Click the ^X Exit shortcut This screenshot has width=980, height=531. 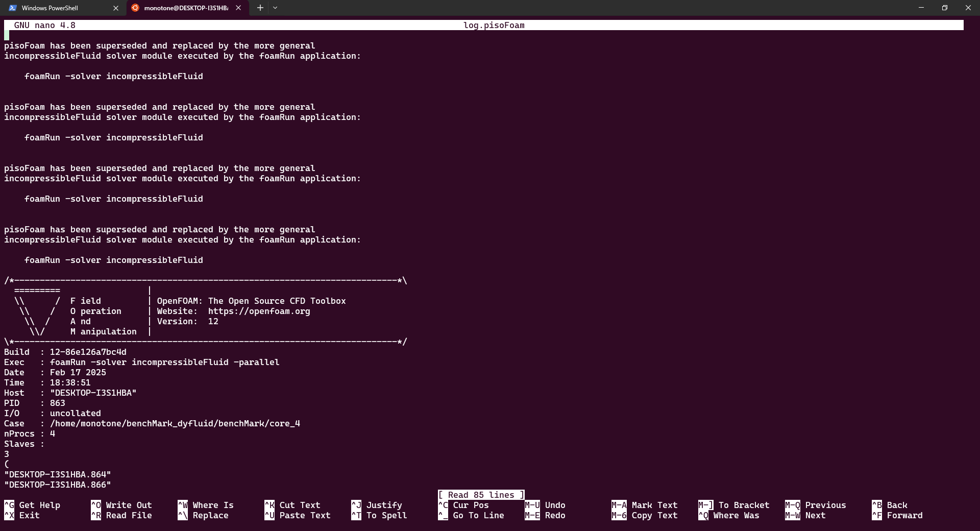[22, 515]
